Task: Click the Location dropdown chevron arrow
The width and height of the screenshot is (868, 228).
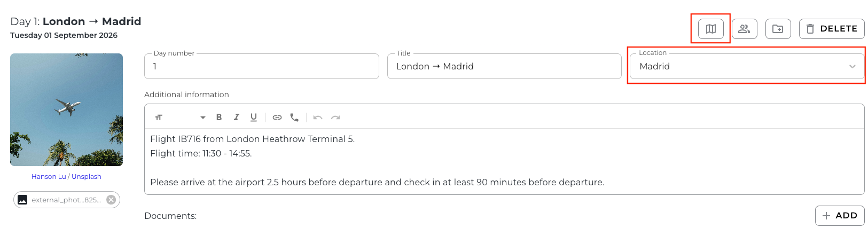Action: (x=853, y=67)
